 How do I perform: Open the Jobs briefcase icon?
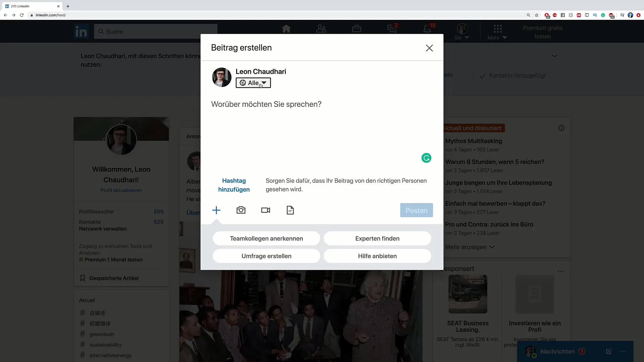(x=357, y=29)
